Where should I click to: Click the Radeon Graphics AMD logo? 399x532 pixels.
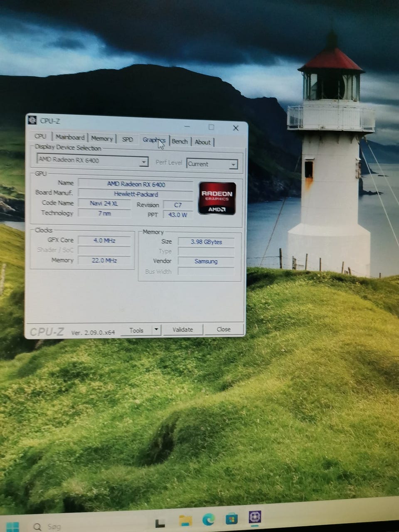pos(217,198)
